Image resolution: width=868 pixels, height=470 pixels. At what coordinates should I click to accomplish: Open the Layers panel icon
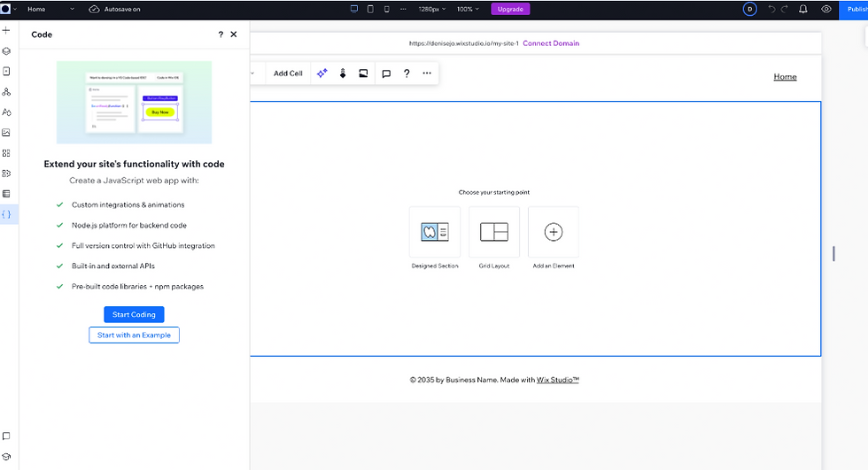pos(6,50)
